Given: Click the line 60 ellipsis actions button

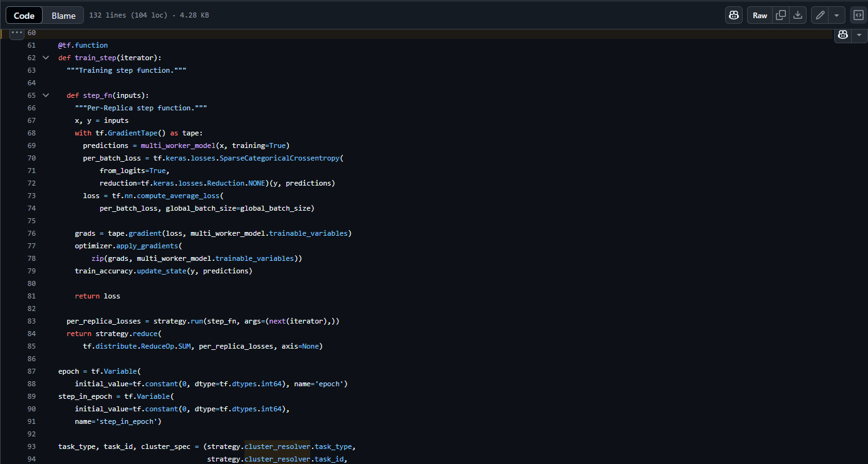Looking at the screenshot, I should [x=17, y=33].
